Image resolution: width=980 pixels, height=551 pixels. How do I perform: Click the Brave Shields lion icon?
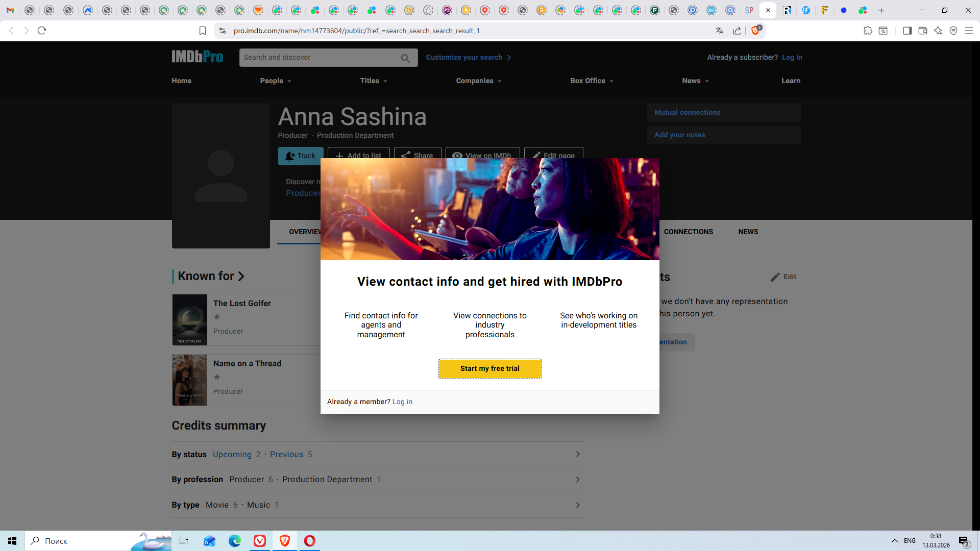pos(755,31)
